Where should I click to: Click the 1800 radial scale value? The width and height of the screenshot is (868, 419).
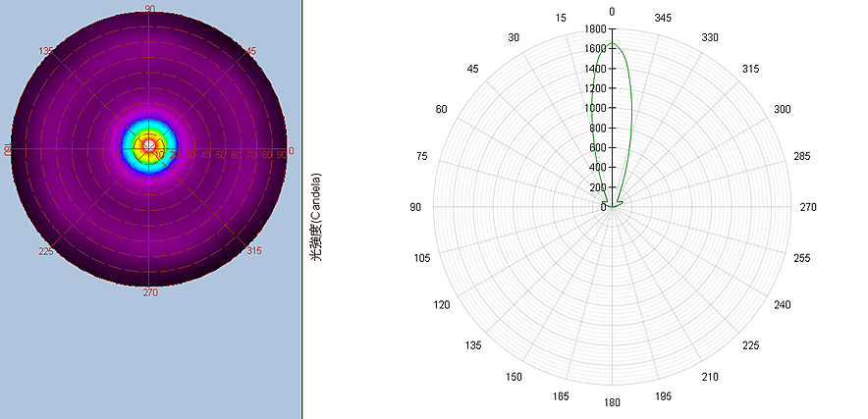coord(594,30)
